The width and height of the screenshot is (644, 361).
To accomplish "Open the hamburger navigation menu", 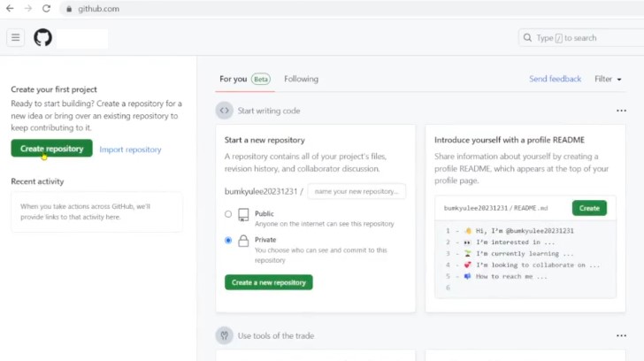I will click(15, 38).
